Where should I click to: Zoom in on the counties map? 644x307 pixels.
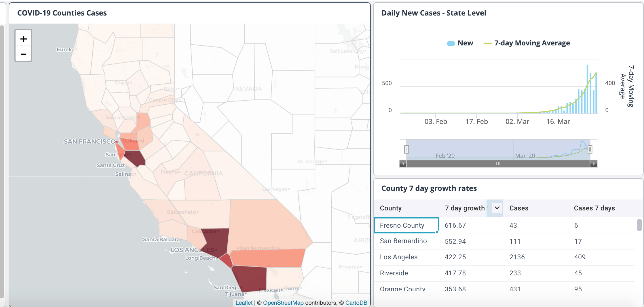pos(23,39)
